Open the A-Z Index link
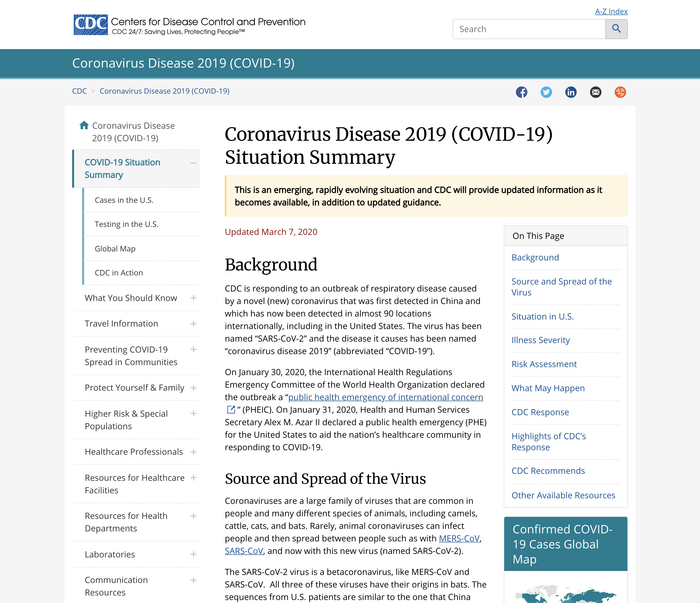The width and height of the screenshot is (700, 603). (x=611, y=11)
